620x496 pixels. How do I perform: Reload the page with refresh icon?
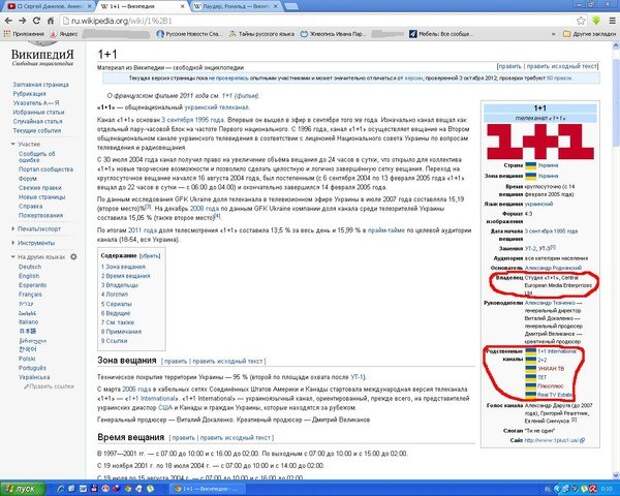tap(36, 21)
